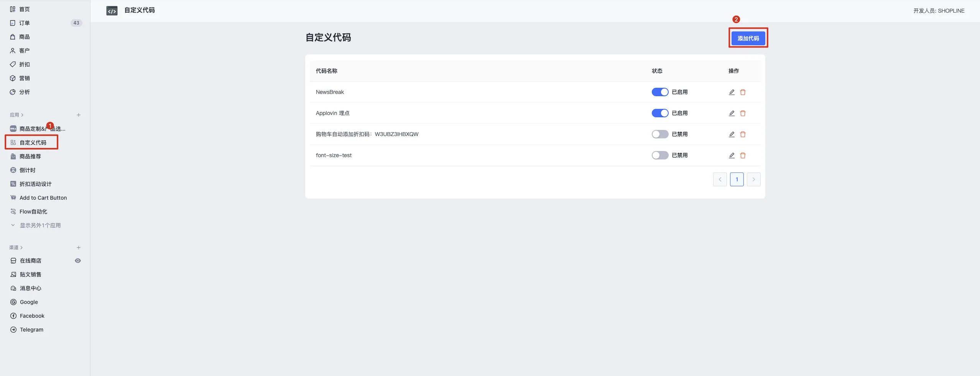Enable the font-size-test code toggle
Viewport: 980px width, 376px height.
tap(660, 155)
